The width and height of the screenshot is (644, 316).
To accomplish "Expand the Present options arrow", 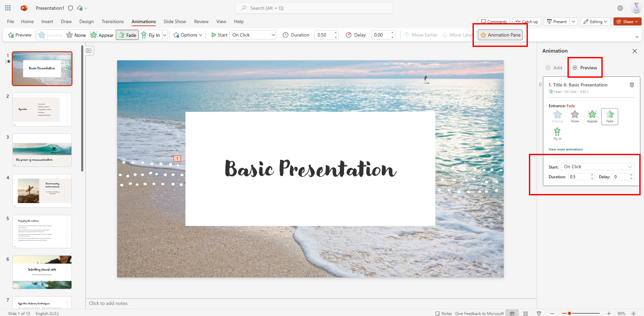I will pos(574,21).
